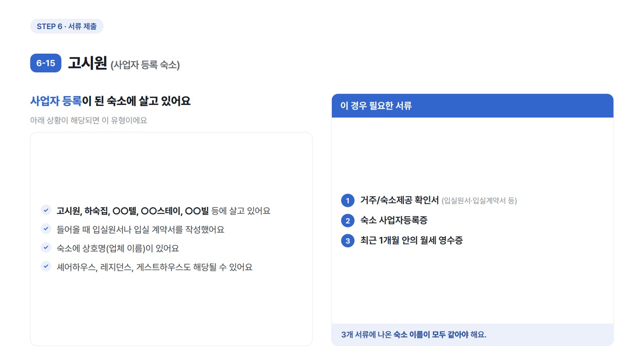Open the 숙소 사업자등록증 item

tap(390, 220)
